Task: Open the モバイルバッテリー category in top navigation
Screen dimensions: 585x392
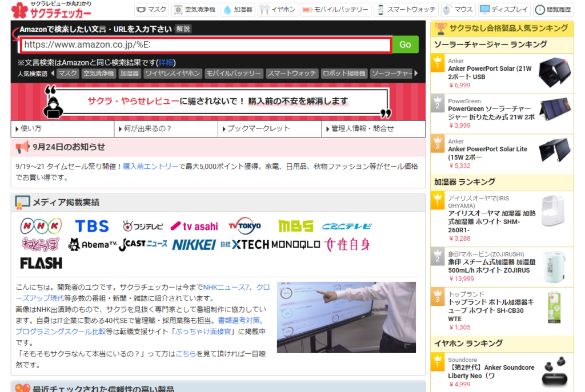Action: tap(335, 10)
